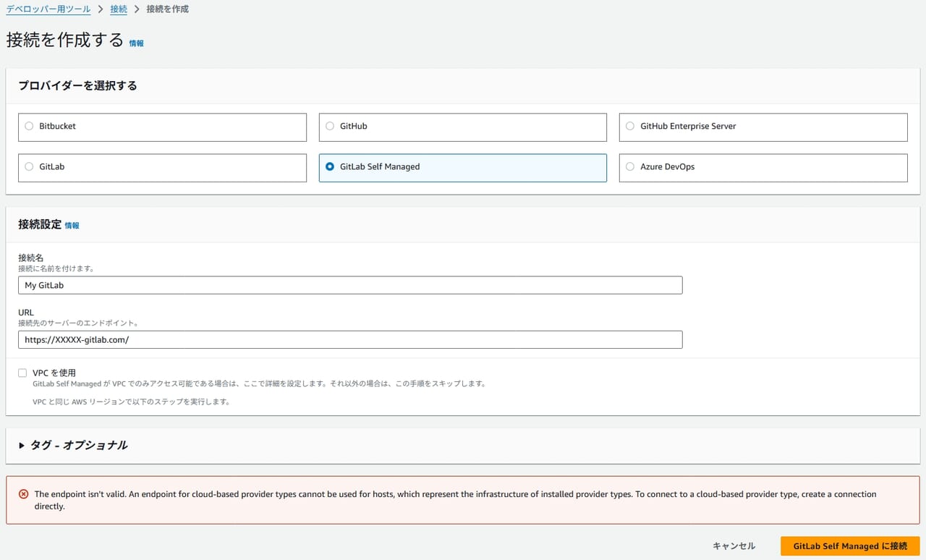This screenshot has height=560, width=926.
Task: Choose GitHub as the provider
Action: coord(330,126)
